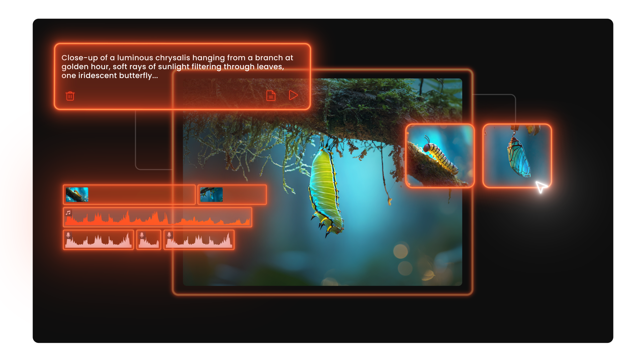644x362 pixels.
Task: Click the trash delete icon in prompt box
Action: tap(70, 96)
